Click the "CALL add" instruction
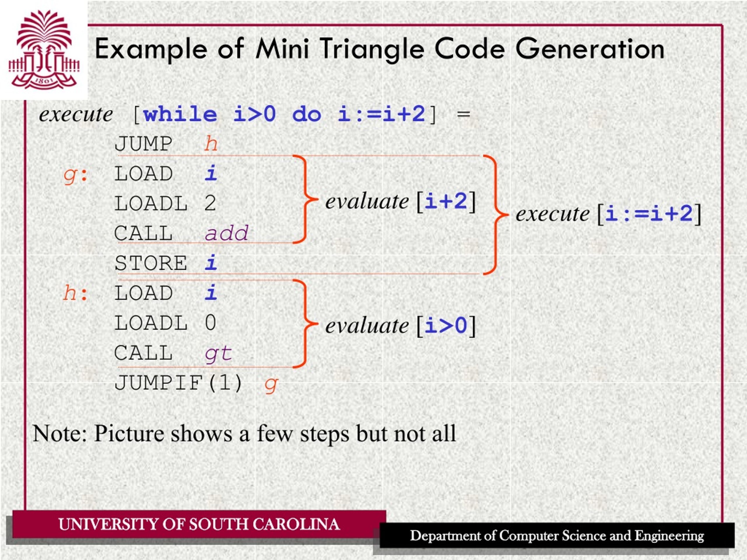 pyautogui.click(x=181, y=233)
